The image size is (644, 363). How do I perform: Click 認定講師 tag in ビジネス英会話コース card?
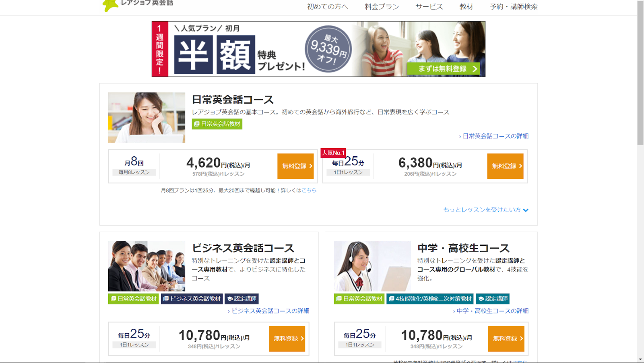(242, 299)
